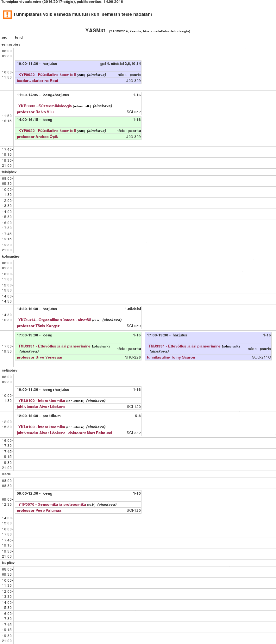The width and height of the screenshot is (276, 644).
Task: Open the YKB3333 Süsteemibioloogia course link
Action: click(x=45, y=106)
